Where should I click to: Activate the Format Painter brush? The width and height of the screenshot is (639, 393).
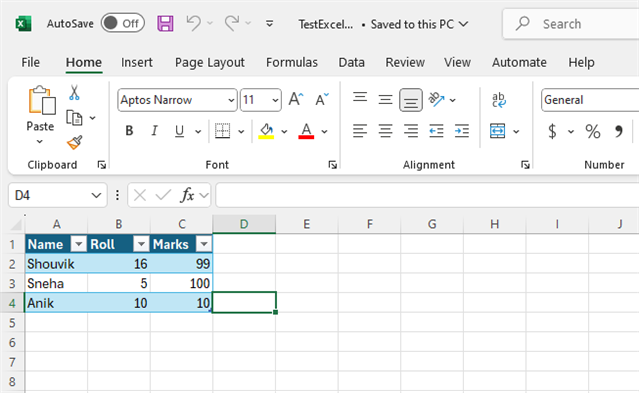coord(75,143)
